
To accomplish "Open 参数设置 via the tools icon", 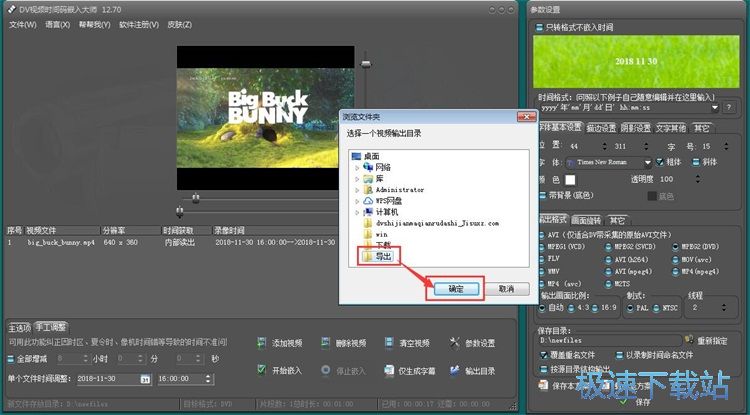I will (x=454, y=342).
